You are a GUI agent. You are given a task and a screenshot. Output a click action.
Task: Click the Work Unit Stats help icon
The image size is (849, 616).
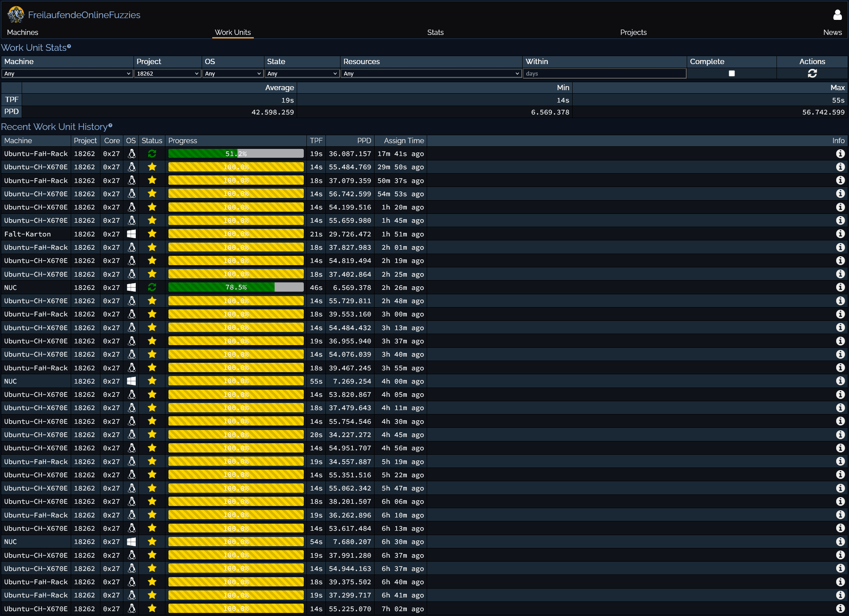[x=69, y=46]
